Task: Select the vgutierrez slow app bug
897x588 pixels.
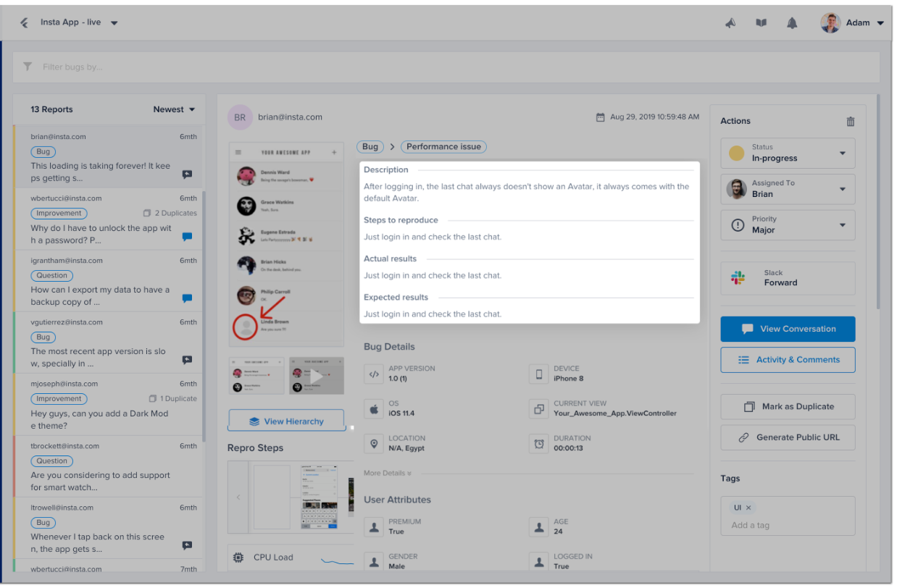Action: (109, 343)
